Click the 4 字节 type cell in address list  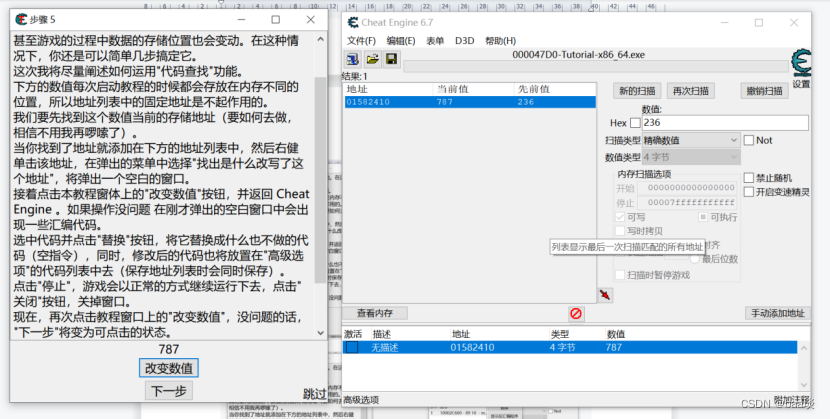[x=562, y=348]
